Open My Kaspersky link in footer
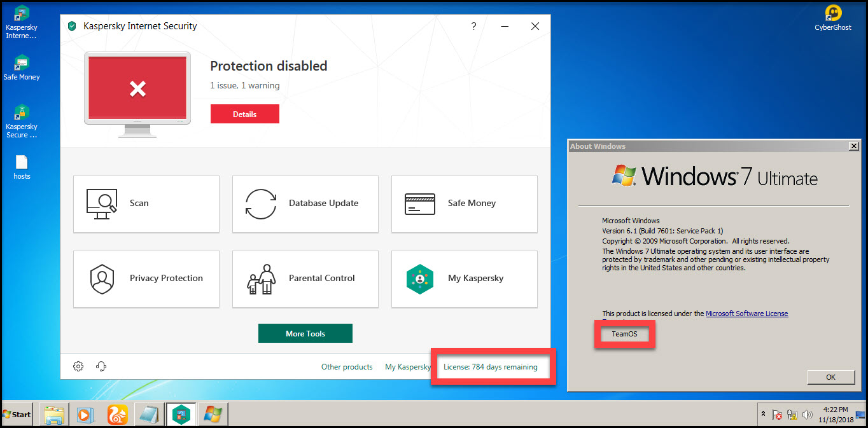 [408, 367]
